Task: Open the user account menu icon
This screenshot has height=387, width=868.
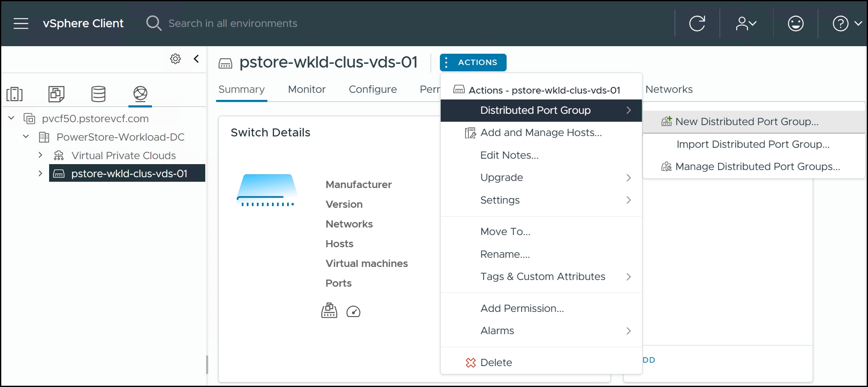Action: coord(746,24)
